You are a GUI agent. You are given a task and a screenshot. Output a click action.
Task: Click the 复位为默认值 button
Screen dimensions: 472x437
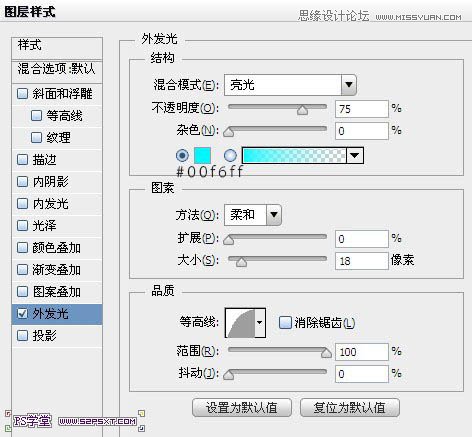coord(350,407)
